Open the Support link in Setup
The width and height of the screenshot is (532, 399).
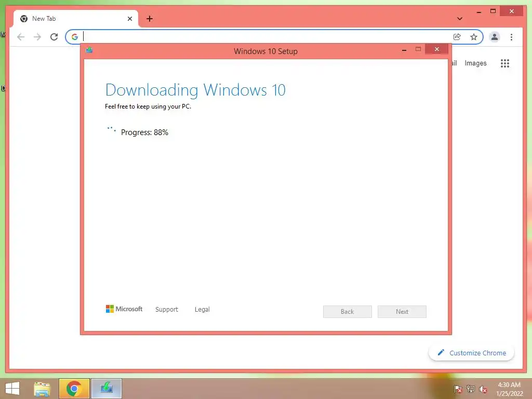pos(167,310)
